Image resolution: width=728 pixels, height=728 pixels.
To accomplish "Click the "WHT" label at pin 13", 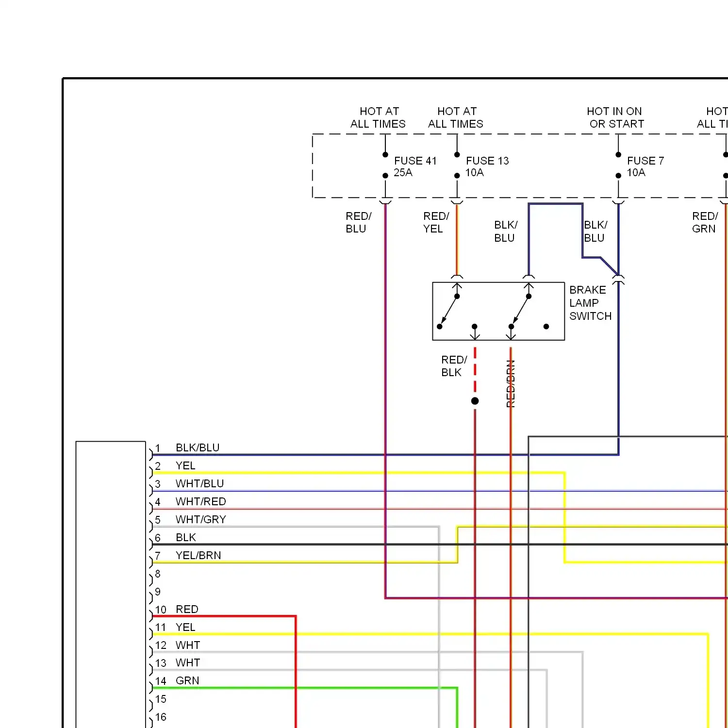I will click(x=188, y=662).
